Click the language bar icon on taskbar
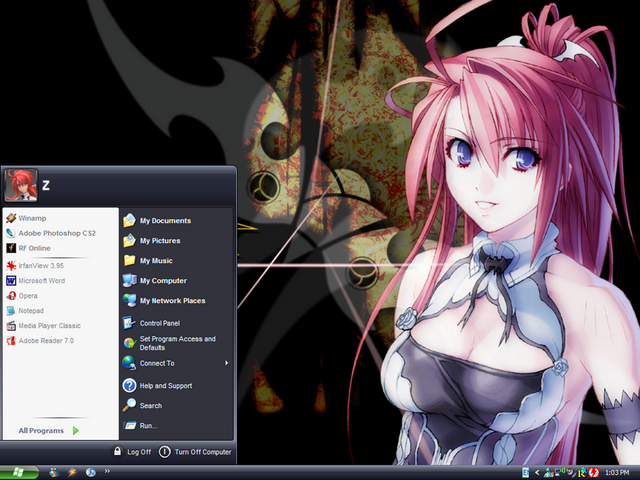Image resolution: width=640 pixels, height=480 pixels. 525,473
